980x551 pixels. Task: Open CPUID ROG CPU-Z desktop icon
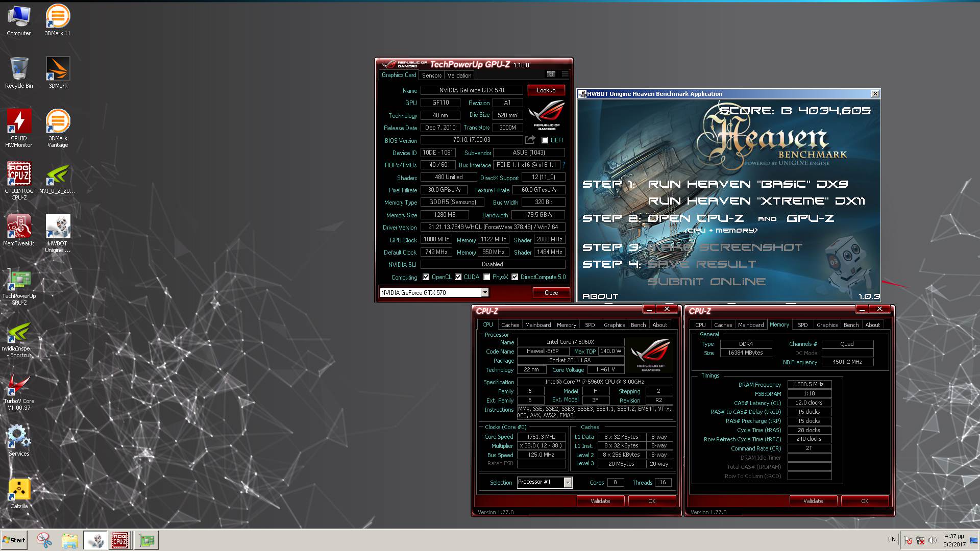click(19, 181)
